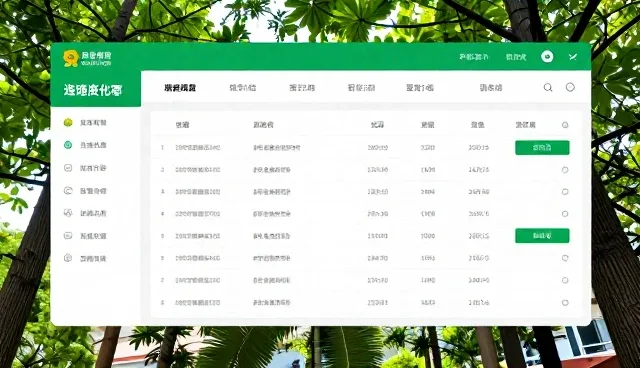Open the seventh sidebar item's label
The width and height of the screenshot is (640, 368).
(93, 259)
